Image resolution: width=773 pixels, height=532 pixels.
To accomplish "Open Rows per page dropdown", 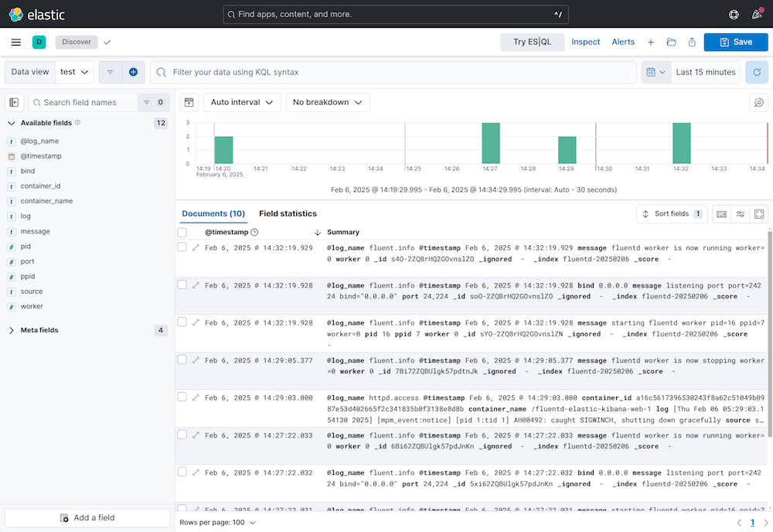I will [x=217, y=522].
